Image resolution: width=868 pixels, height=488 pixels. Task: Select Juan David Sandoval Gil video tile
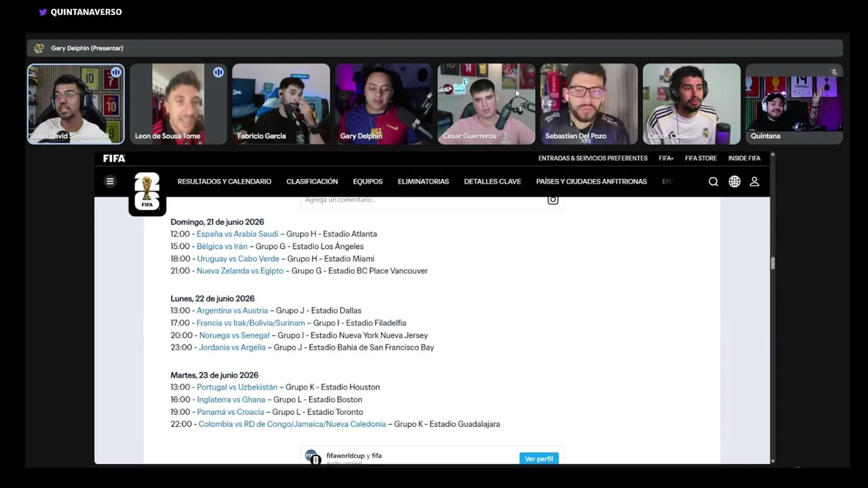tap(76, 104)
